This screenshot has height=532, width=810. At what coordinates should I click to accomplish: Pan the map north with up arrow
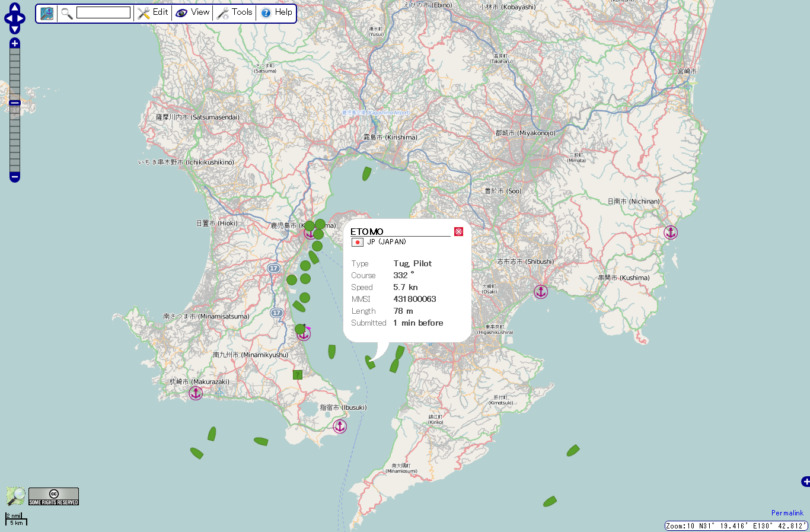click(15, 7)
